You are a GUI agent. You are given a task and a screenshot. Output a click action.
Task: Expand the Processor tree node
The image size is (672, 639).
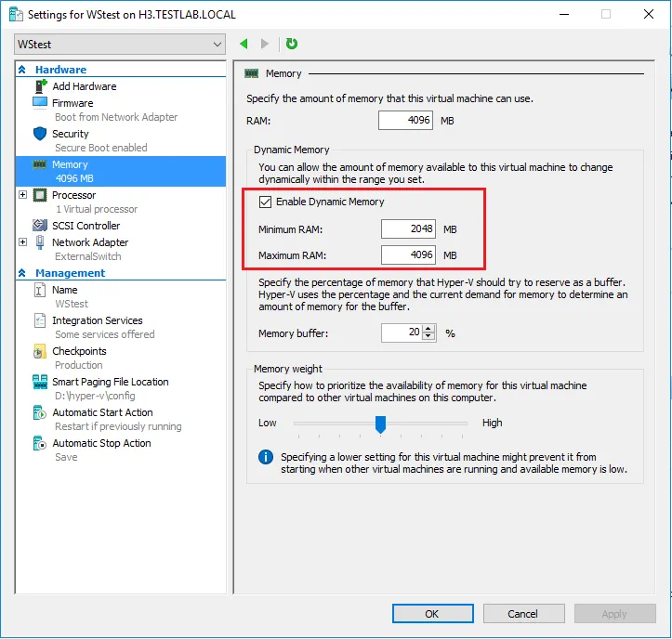pyautogui.click(x=22, y=195)
